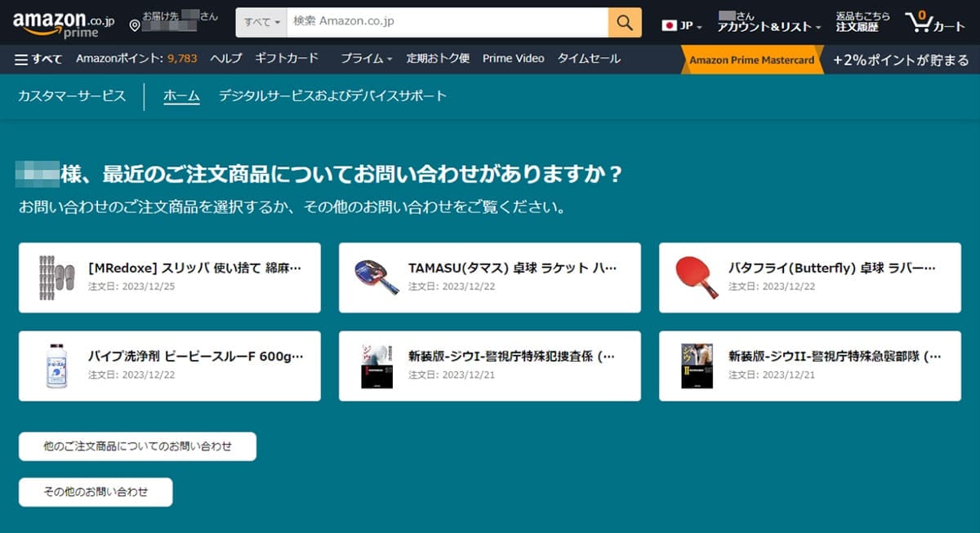Open the デジタルサービスおよびデバイスサポート tab
980x533 pixels.
click(330, 95)
